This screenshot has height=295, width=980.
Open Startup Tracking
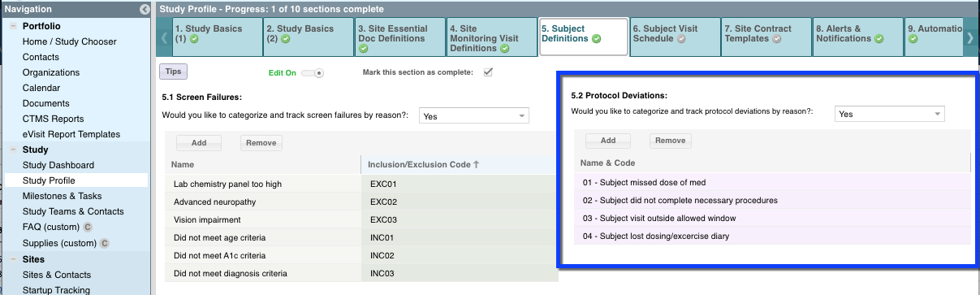click(57, 290)
